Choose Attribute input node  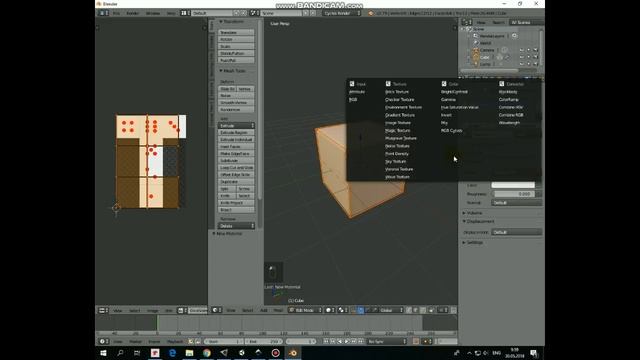[357, 92]
